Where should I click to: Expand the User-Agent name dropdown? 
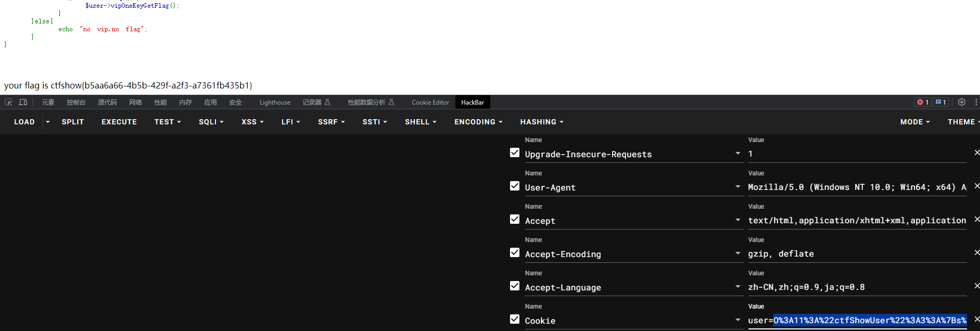[737, 187]
